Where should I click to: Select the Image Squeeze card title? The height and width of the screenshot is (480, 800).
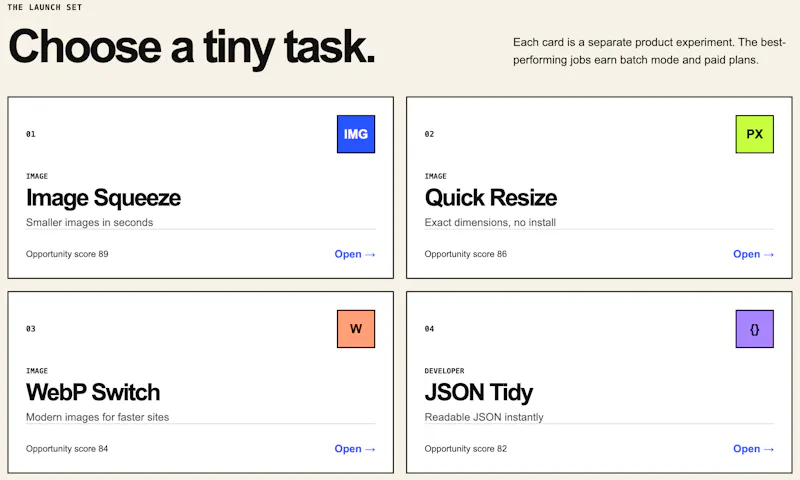point(104,198)
